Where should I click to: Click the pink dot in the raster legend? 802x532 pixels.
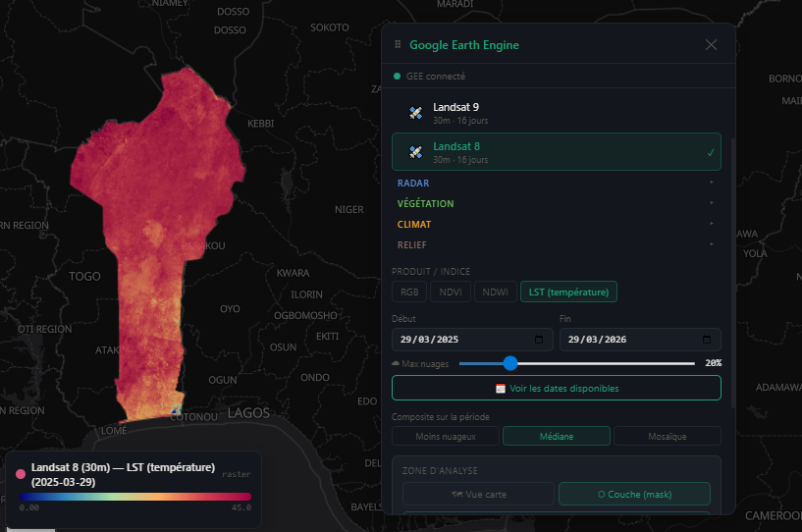pos(21,474)
